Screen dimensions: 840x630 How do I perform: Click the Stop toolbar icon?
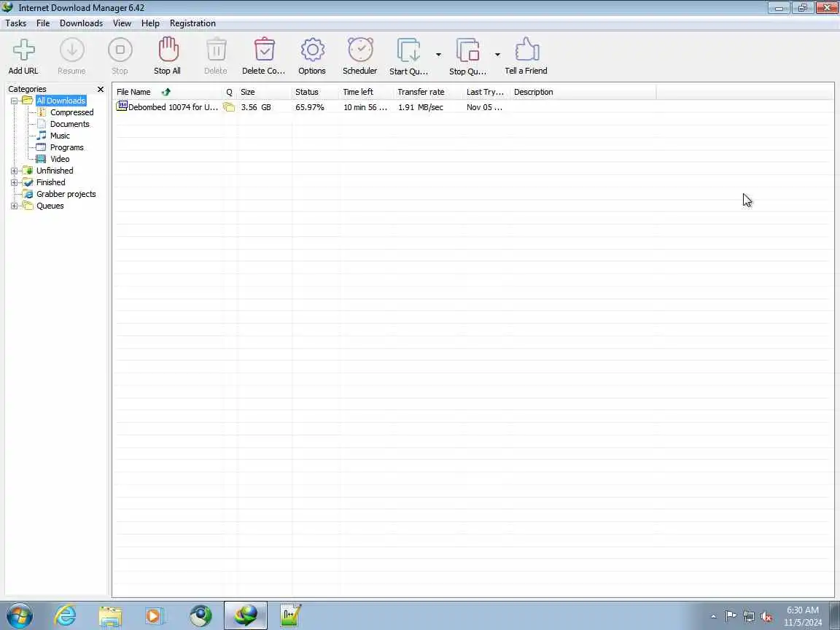(x=120, y=50)
